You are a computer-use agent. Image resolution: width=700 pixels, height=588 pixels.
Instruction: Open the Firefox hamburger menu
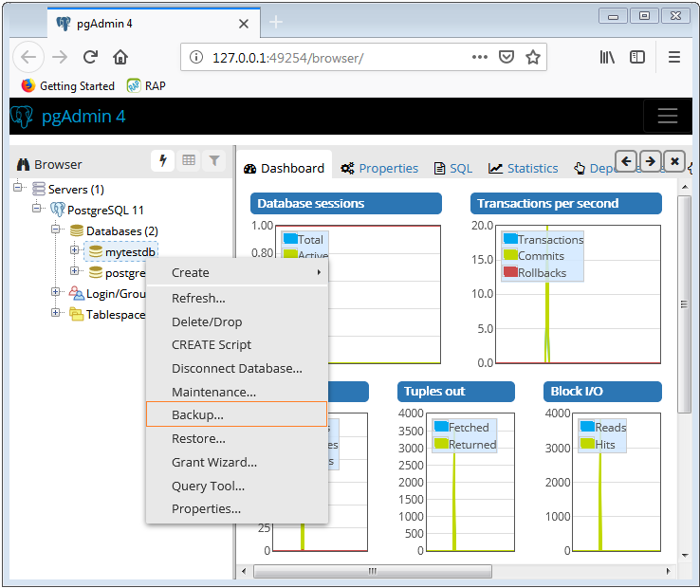pyautogui.click(x=674, y=57)
